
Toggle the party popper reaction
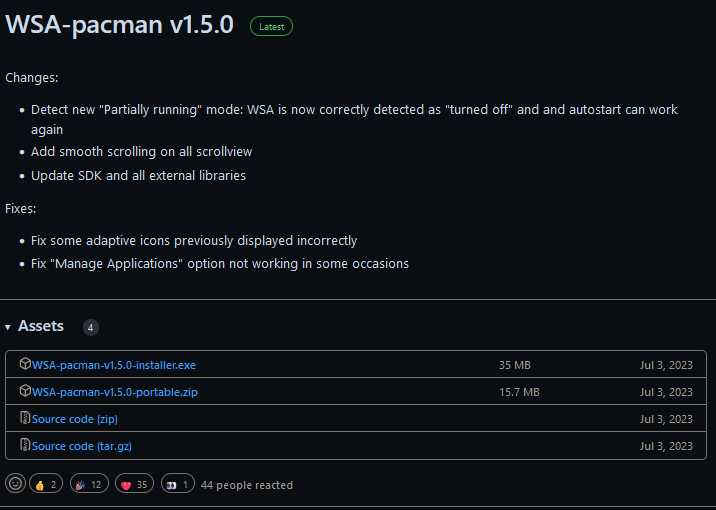click(x=88, y=484)
